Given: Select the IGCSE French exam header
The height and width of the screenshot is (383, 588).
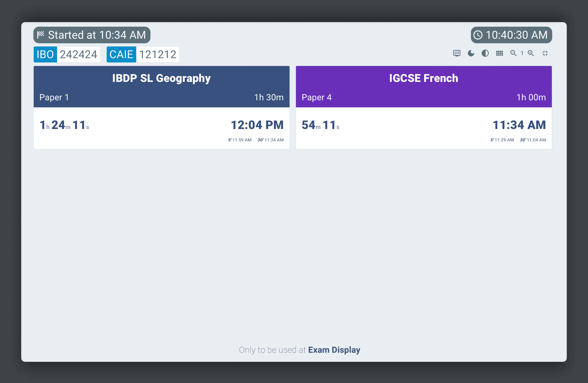Looking at the screenshot, I should point(423,78).
